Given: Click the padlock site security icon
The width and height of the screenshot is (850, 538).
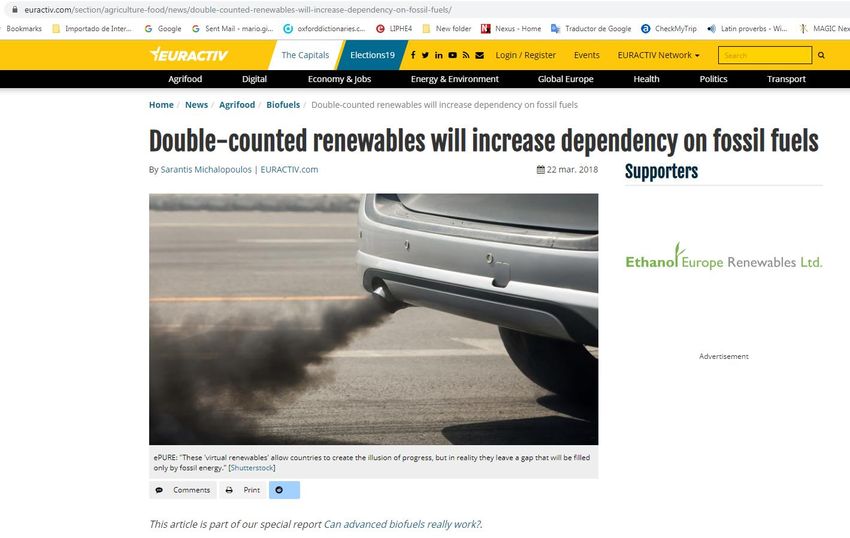Looking at the screenshot, I should click(15, 9).
